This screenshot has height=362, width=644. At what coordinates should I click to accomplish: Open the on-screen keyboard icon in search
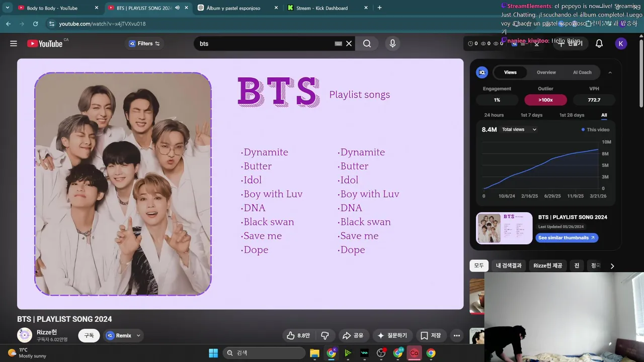338,44
